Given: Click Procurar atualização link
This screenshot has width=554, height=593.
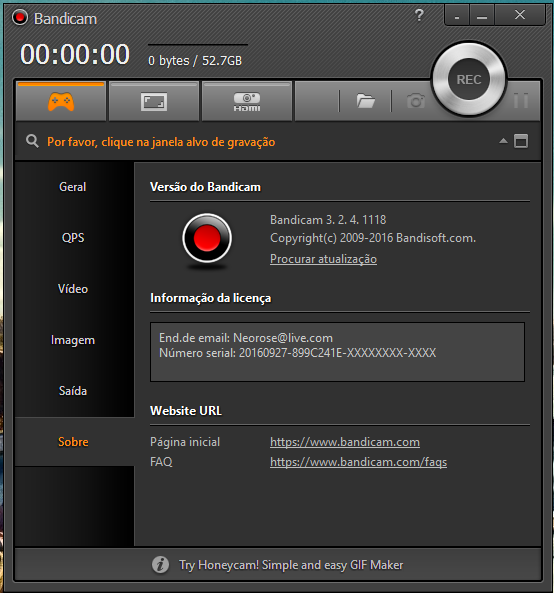Looking at the screenshot, I should pos(323,259).
